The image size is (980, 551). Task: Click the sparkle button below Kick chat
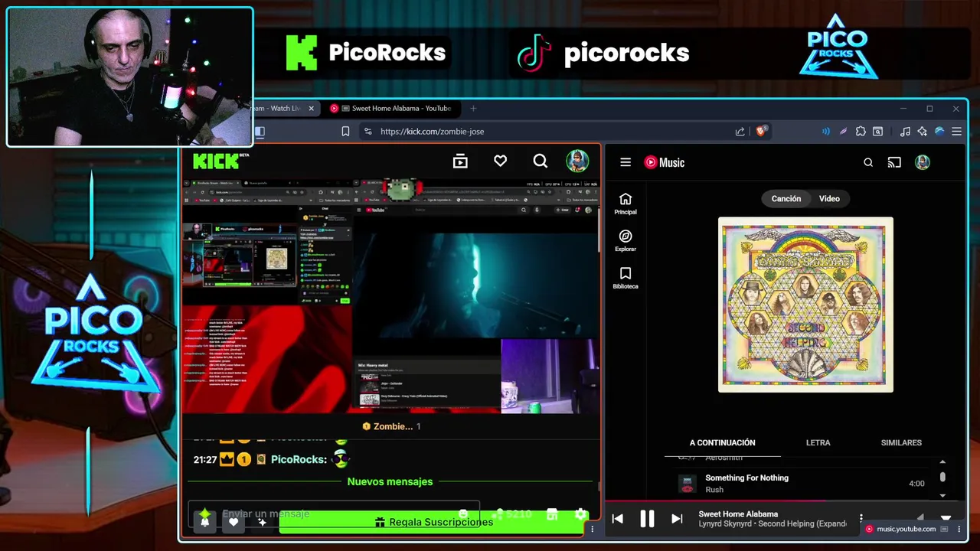(x=263, y=522)
